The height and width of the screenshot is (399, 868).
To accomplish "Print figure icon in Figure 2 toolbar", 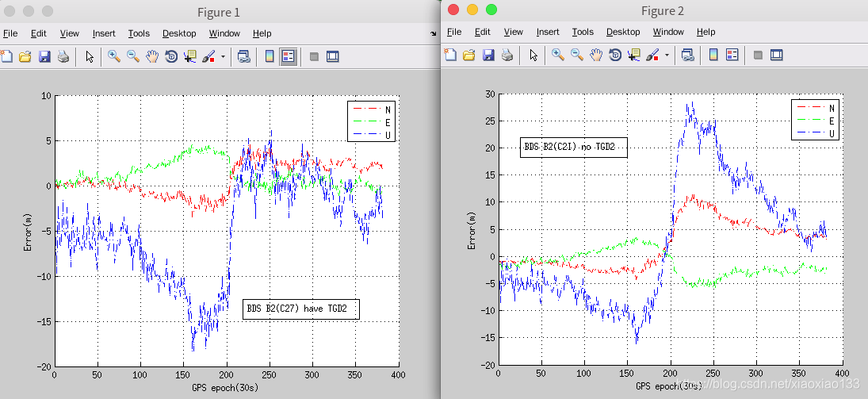I will pyautogui.click(x=507, y=54).
